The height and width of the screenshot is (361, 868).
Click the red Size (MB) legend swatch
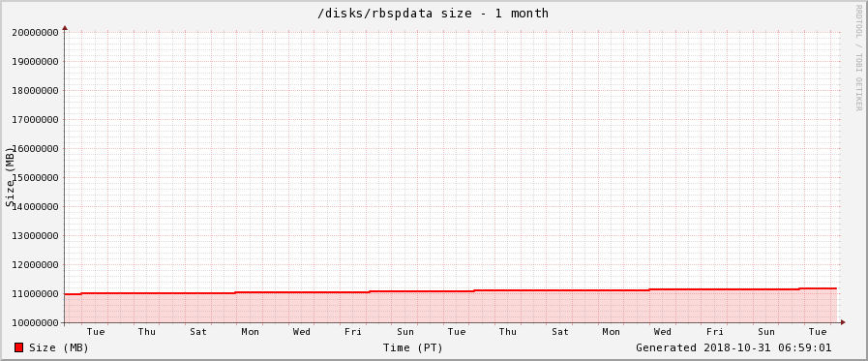pos(18,347)
